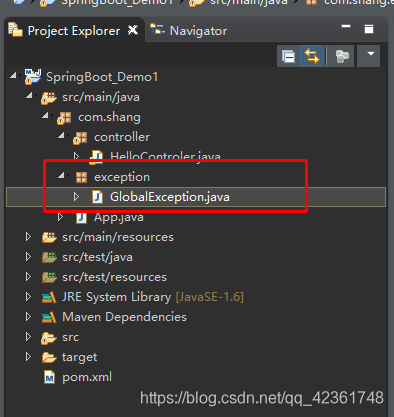394x417 pixels.
Task: Click the App.java file icon
Action: click(81, 217)
